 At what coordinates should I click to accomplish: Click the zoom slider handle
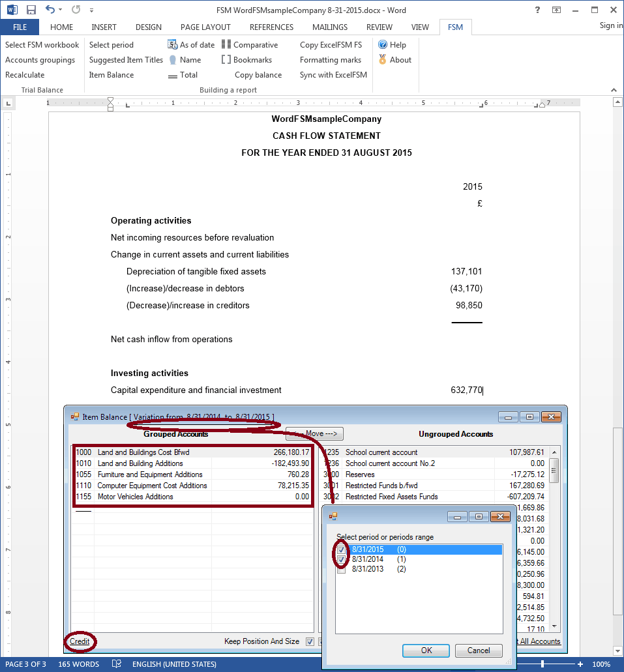(542, 664)
